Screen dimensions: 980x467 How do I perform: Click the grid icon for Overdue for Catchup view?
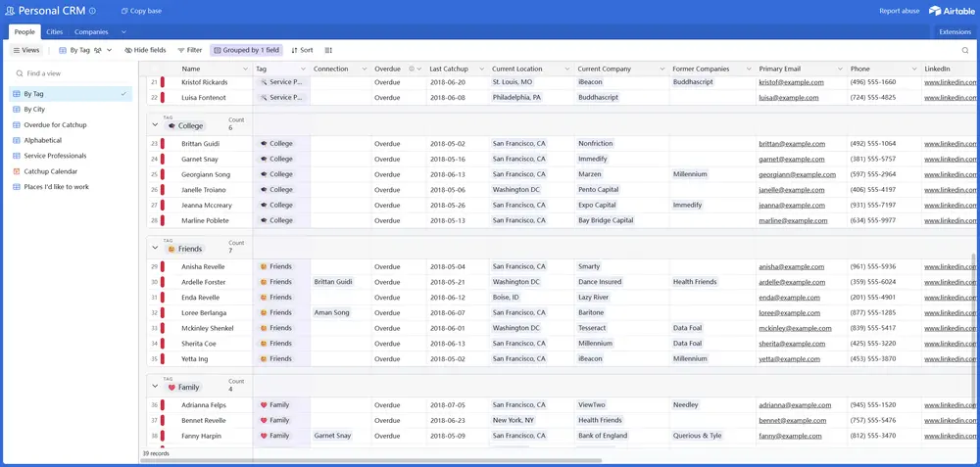17,125
